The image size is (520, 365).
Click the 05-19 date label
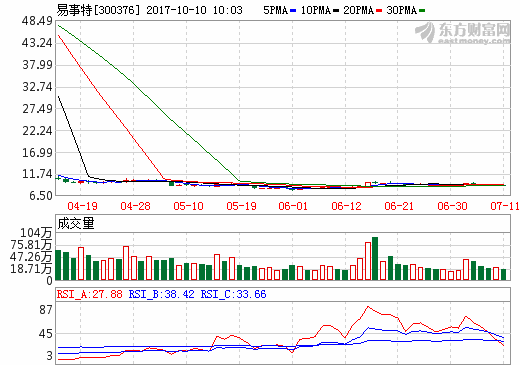(241, 206)
